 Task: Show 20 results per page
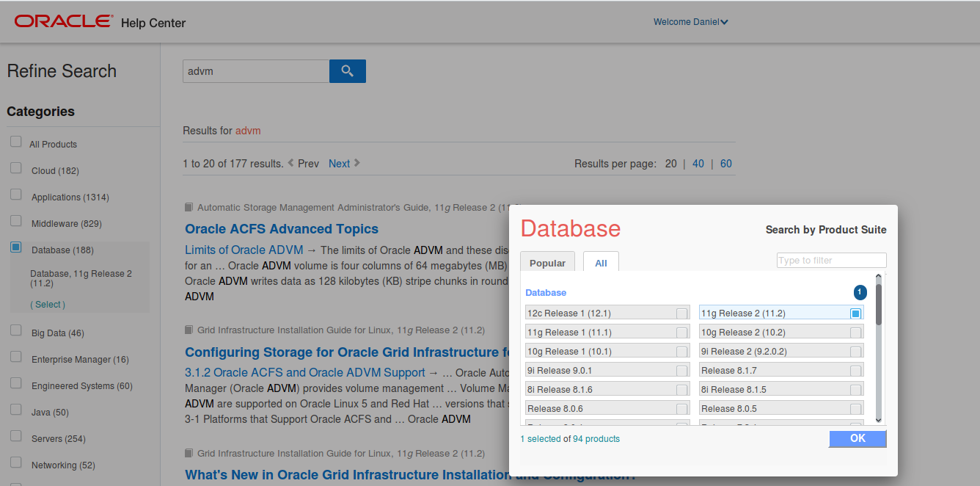pos(670,164)
